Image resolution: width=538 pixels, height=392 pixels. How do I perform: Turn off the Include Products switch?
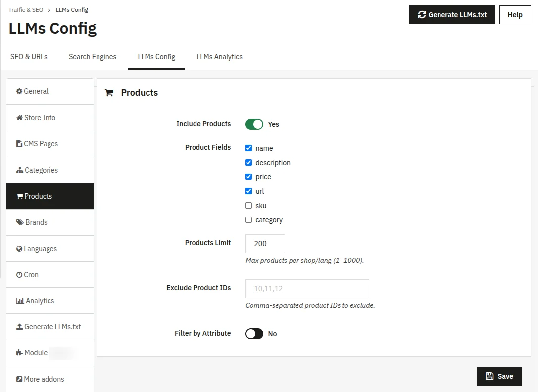[254, 124]
